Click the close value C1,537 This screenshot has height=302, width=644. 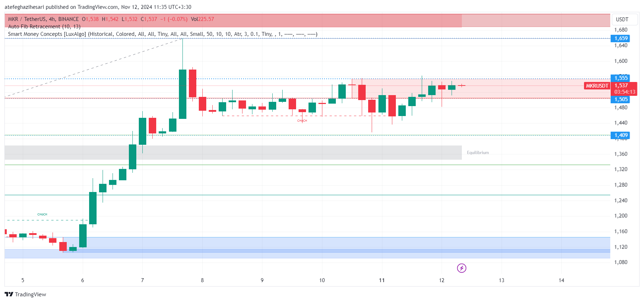click(149, 19)
